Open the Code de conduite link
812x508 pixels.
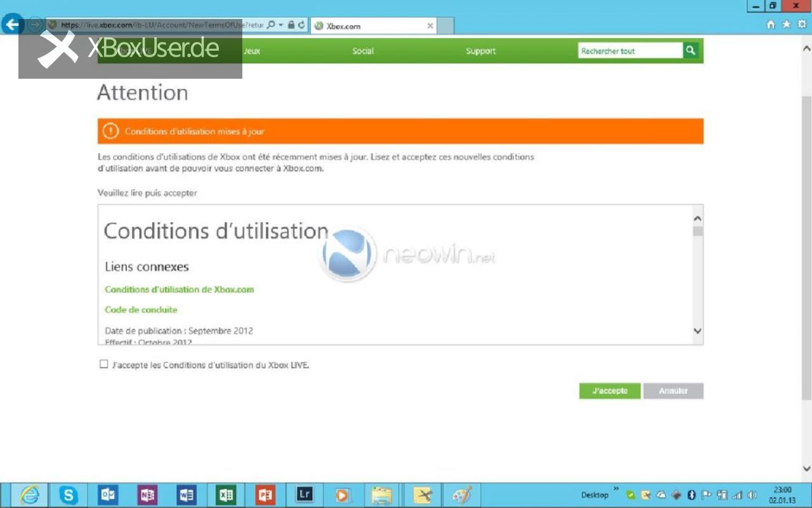[141, 310]
